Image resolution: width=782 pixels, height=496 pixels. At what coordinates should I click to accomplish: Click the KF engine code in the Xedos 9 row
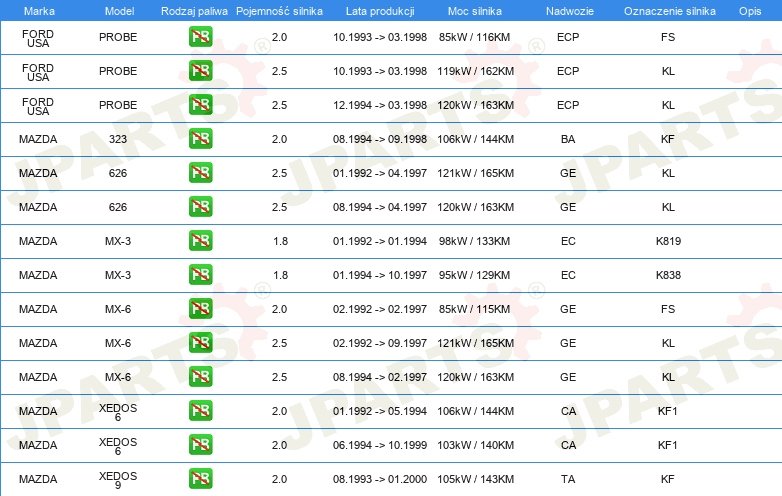668,479
